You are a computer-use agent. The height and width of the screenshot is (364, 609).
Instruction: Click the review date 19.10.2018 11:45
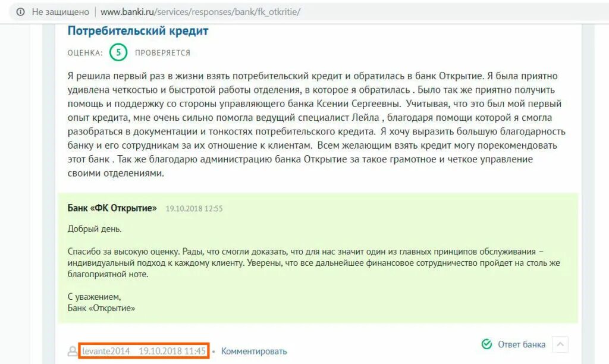[172, 351]
